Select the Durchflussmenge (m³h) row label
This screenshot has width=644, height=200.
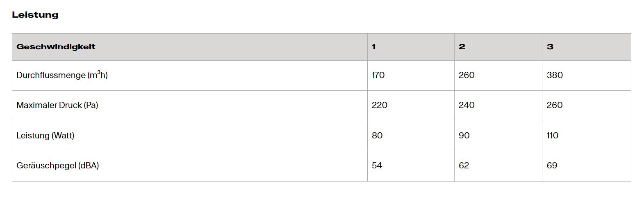point(62,75)
